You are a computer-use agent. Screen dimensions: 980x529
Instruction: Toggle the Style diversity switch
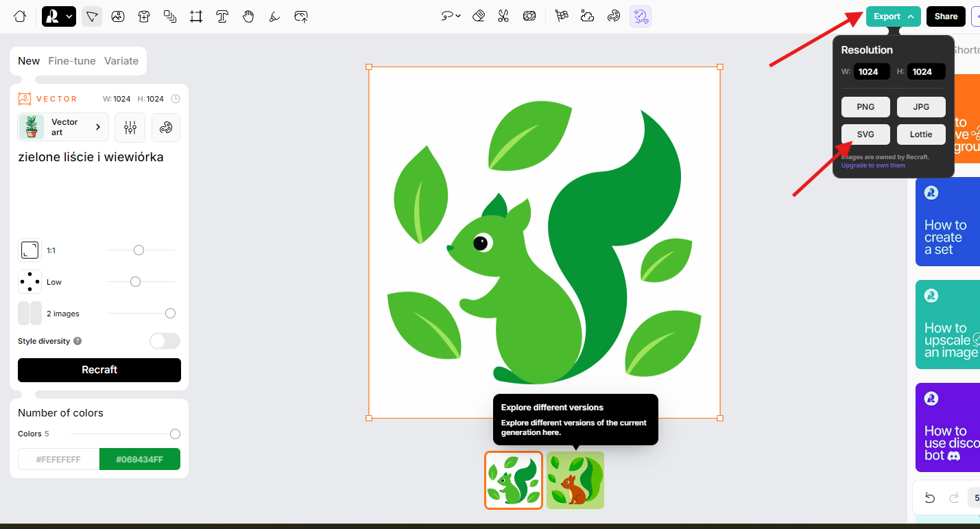click(x=165, y=341)
